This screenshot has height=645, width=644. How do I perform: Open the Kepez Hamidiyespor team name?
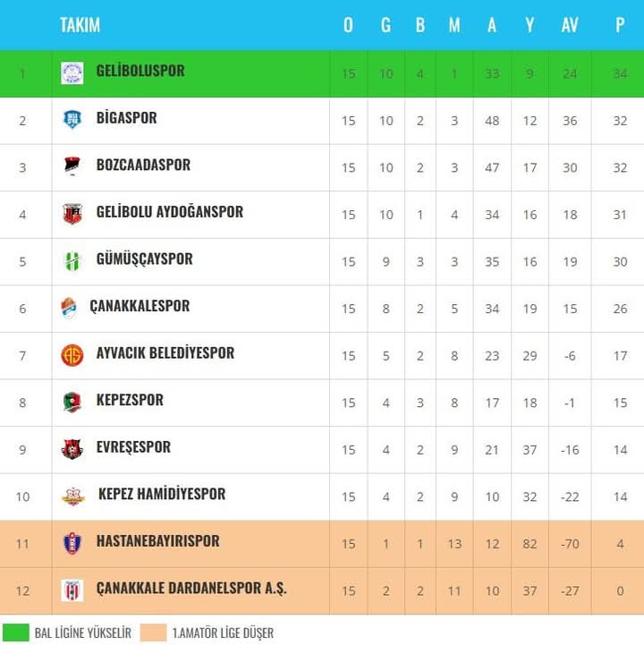[162, 494]
